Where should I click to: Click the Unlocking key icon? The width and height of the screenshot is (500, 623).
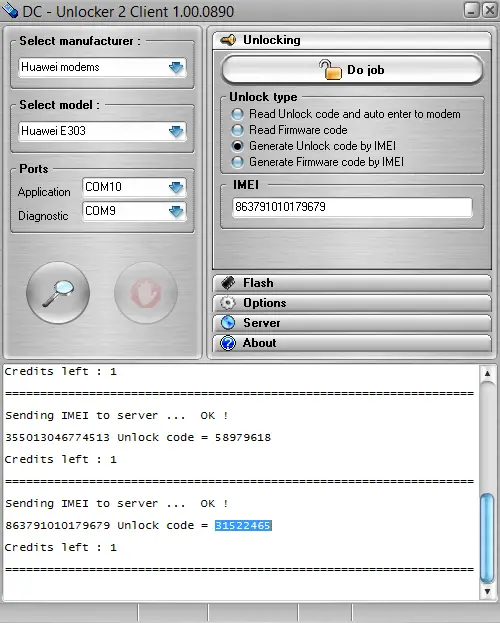pos(228,40)
